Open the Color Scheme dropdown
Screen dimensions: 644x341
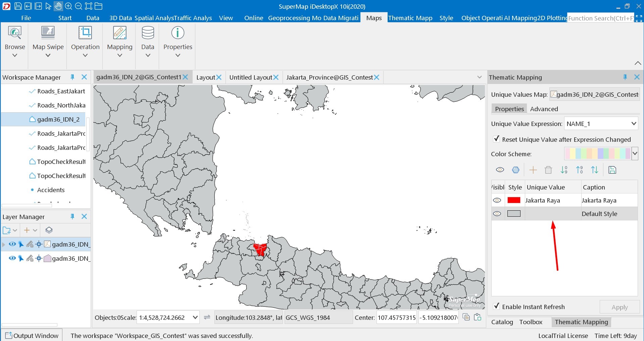(635, 154)
